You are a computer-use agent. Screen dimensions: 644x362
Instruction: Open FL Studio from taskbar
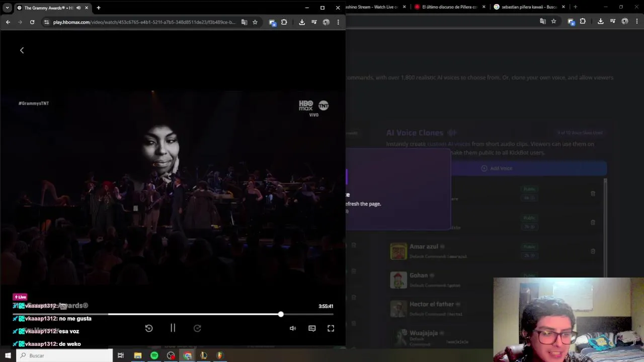coord(219,355)
